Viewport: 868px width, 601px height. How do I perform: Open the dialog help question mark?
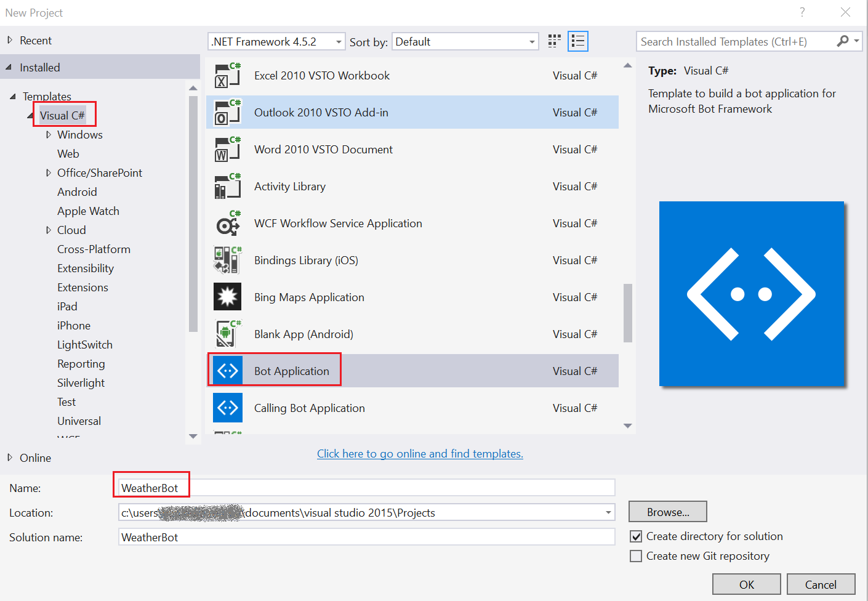802,12
